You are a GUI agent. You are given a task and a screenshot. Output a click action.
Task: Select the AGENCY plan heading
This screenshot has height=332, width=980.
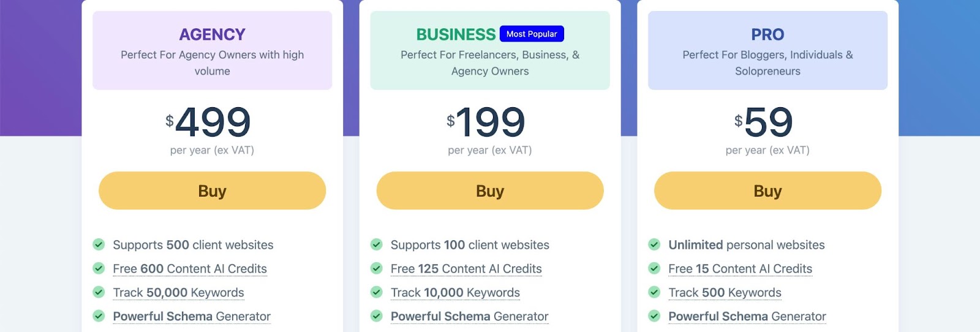[212, 34]
